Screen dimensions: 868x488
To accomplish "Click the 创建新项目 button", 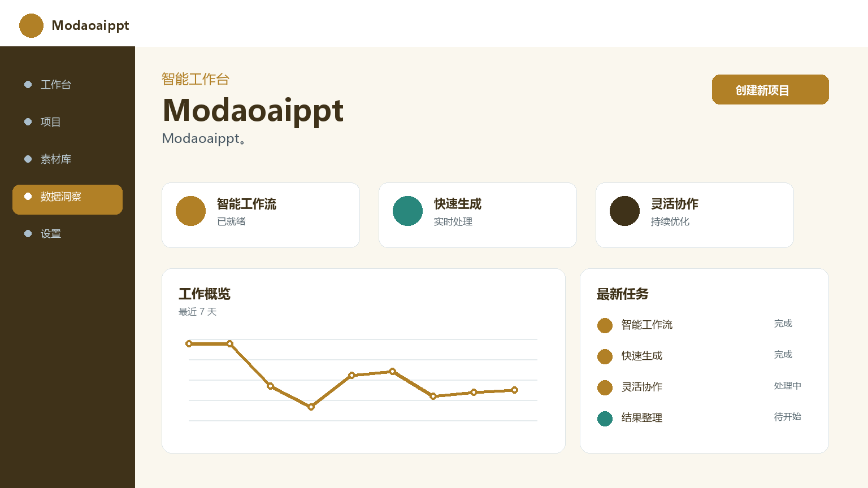I will (770, 89).
